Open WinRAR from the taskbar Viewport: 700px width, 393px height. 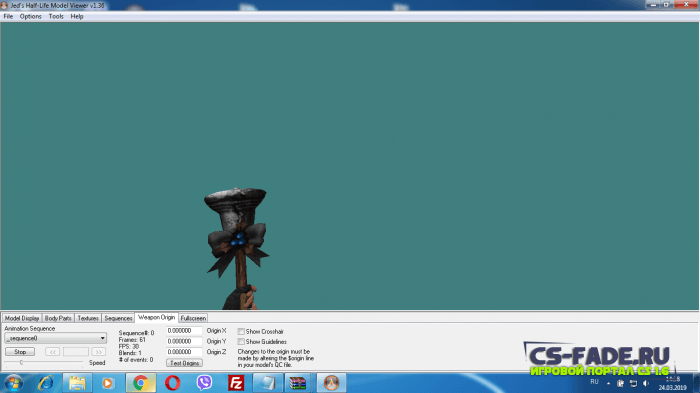297,383
